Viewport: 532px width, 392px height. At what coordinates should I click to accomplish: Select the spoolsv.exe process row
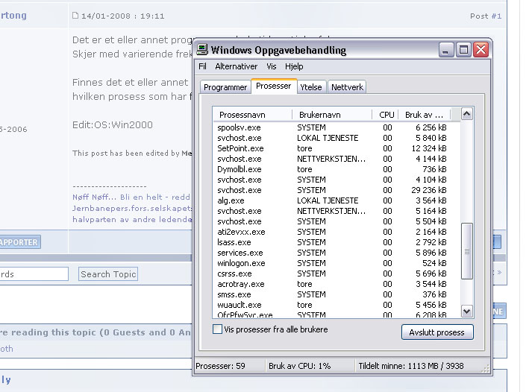[337, 127]
